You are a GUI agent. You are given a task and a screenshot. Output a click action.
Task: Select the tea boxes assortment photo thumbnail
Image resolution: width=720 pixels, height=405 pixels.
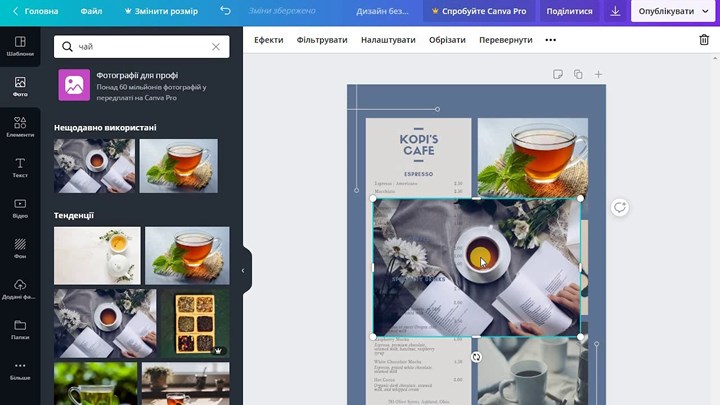pyautogui.click(x=195, y=323)
